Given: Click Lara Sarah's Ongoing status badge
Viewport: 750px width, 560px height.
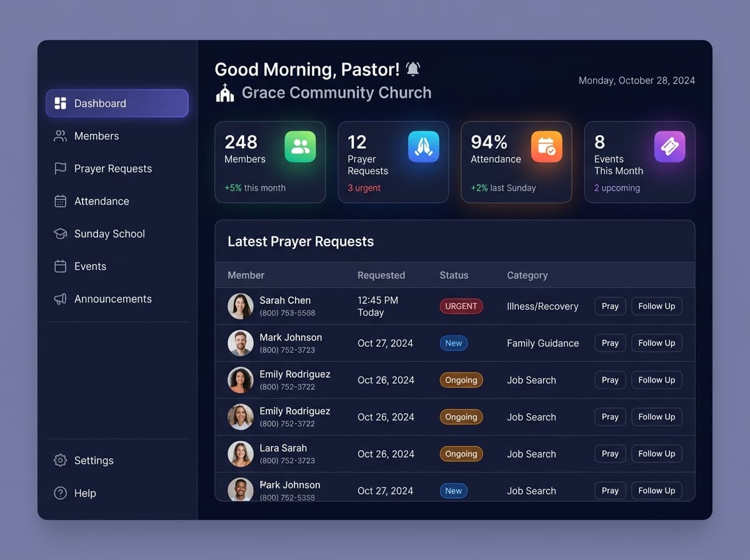Looking at the screenshot, I should tap(461, 454).
